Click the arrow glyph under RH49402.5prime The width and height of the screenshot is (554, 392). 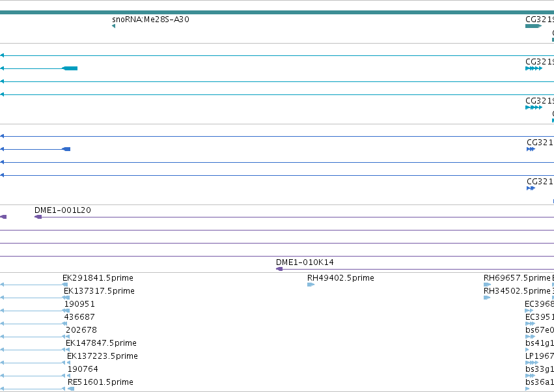pos(311,285)
